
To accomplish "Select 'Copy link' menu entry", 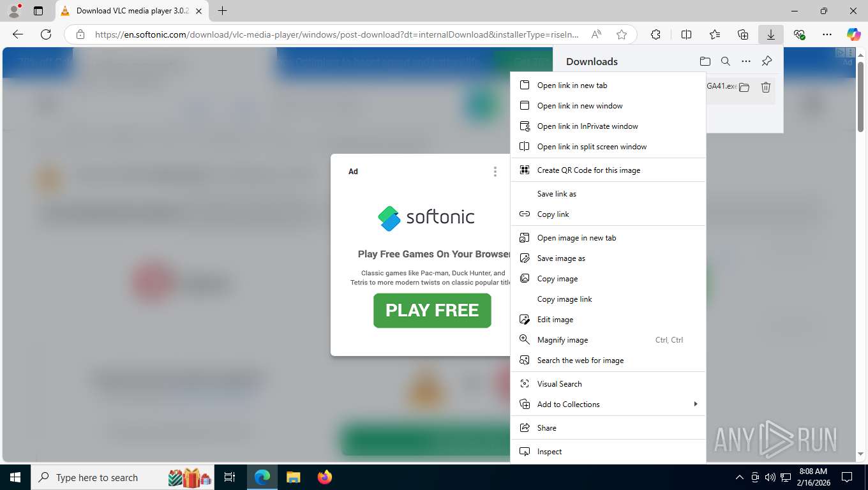I will 608,214.
